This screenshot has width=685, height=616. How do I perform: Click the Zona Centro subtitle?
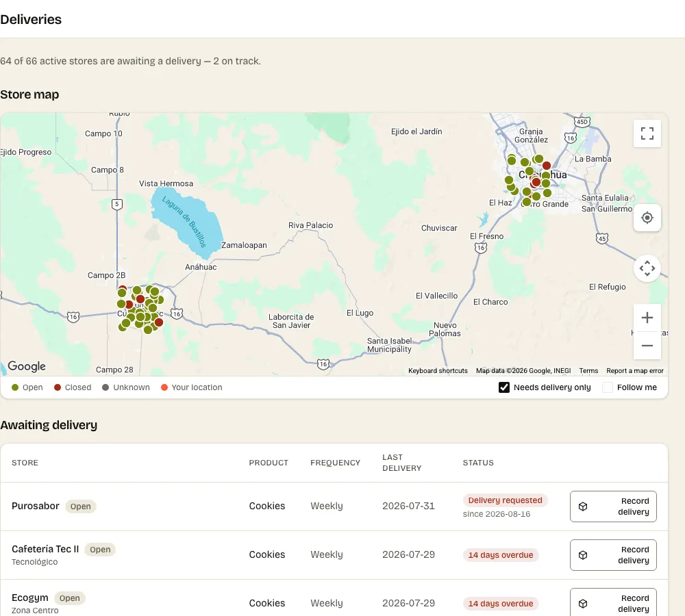click(35, 611)
